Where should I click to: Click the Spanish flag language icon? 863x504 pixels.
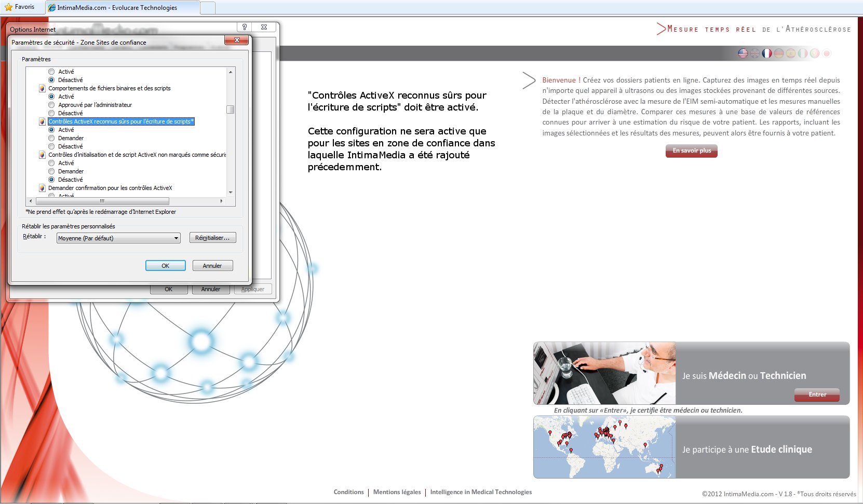click(x=791, y=53)
